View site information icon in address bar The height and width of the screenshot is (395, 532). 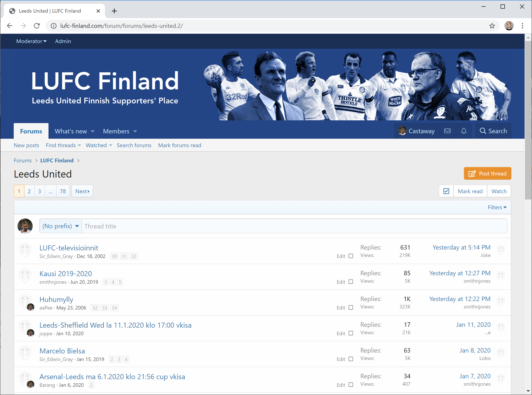tap(54, 26)
